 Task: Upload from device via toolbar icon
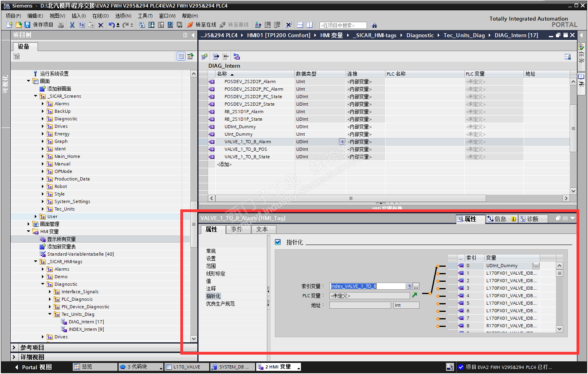161,25
